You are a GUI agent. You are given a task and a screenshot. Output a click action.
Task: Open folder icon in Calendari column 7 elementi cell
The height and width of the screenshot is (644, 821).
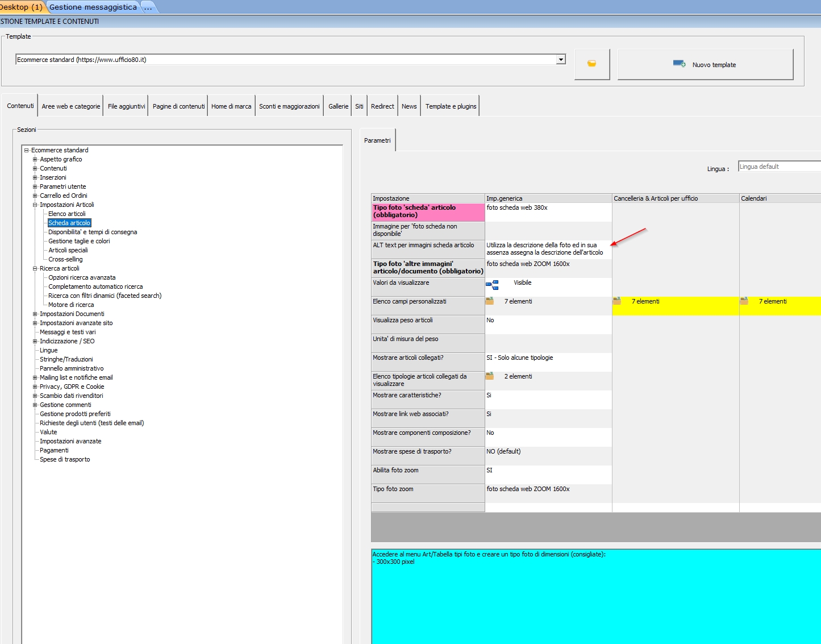pyautogui.click(x=744, y=301)
